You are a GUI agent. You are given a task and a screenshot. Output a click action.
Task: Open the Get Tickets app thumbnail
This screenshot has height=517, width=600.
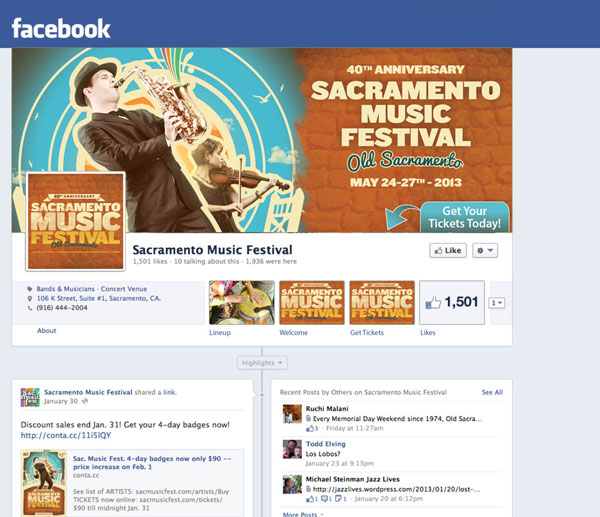click(382, 303)
